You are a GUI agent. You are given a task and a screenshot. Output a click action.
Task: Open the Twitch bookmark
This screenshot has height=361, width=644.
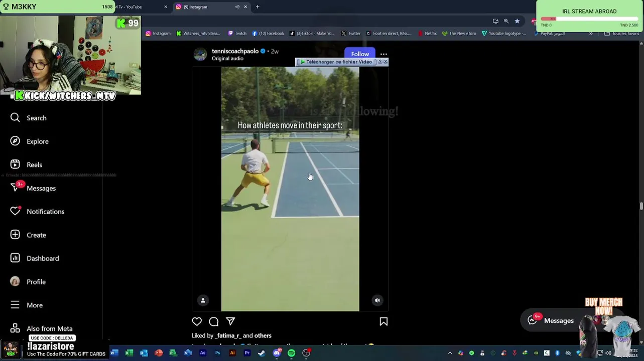tap(237, 34)
